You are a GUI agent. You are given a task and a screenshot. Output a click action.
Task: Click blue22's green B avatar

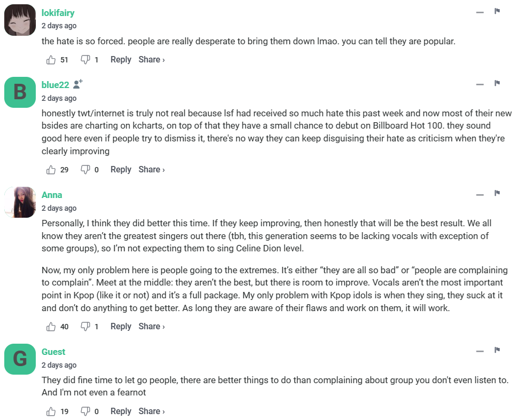pyautogui.click(x=20, y=92)
